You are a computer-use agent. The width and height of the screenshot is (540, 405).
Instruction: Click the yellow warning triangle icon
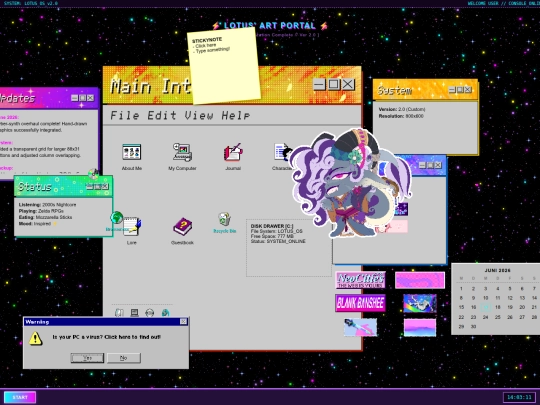pyautogui.click(x=35, y=338)
